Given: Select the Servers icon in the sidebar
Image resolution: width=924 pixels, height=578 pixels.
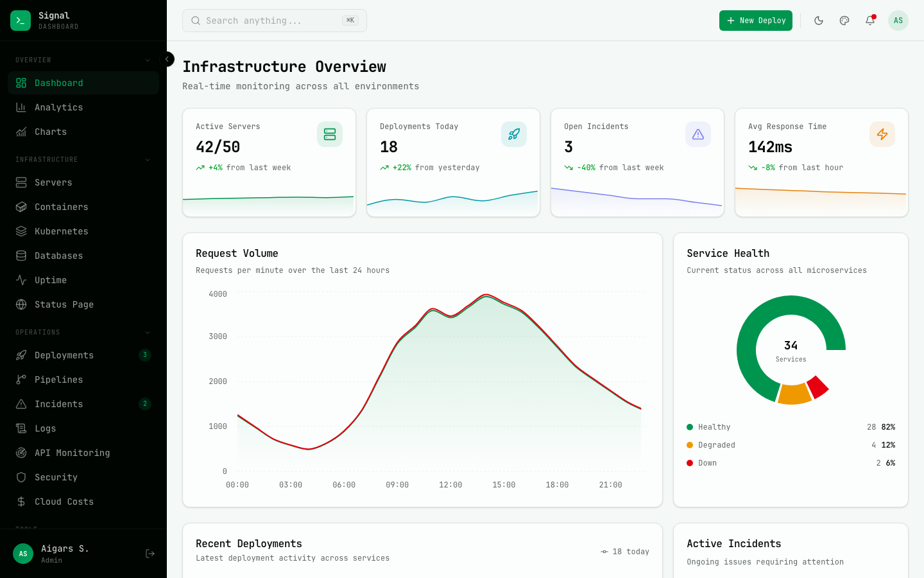Looking at the screenshot, I should (22, 182).
